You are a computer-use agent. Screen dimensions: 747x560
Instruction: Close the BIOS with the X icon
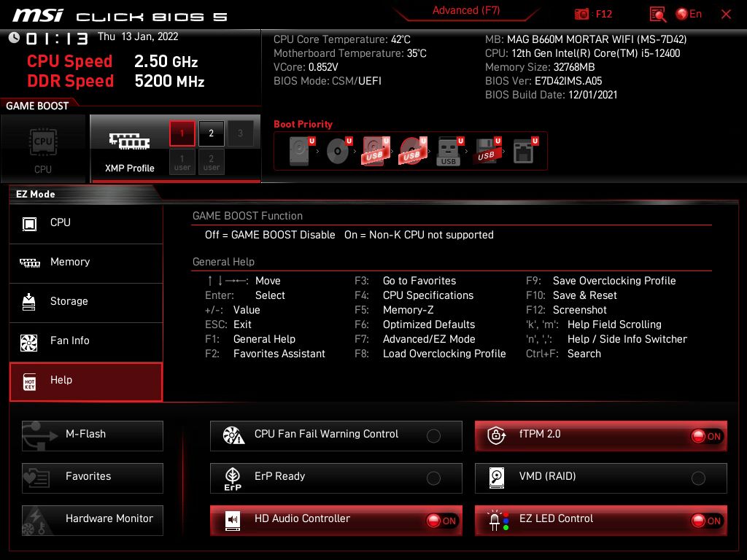726,15
